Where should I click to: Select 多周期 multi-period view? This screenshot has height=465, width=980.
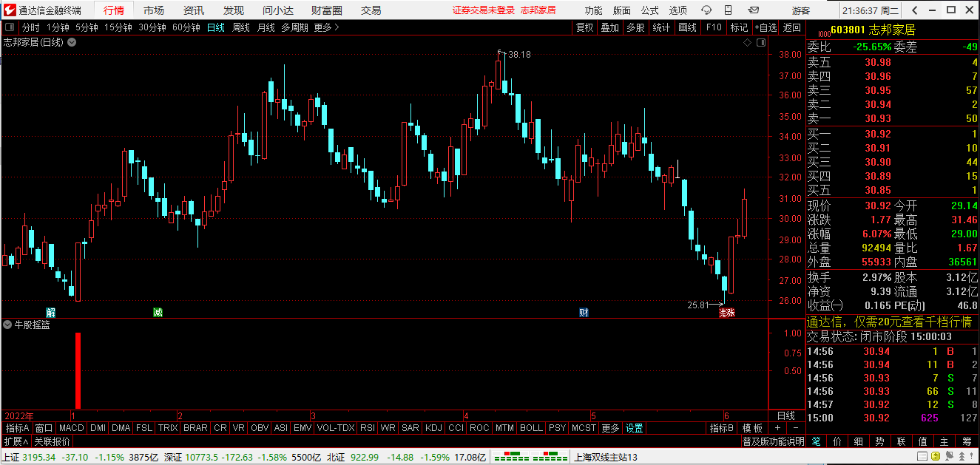pyautogui.click(x=294, y=27)
